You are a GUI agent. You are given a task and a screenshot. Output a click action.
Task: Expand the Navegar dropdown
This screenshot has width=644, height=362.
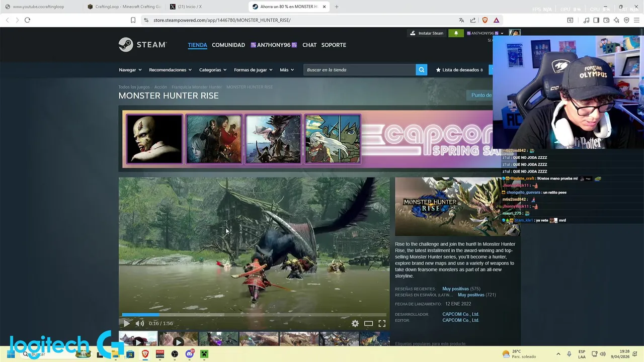130,70
